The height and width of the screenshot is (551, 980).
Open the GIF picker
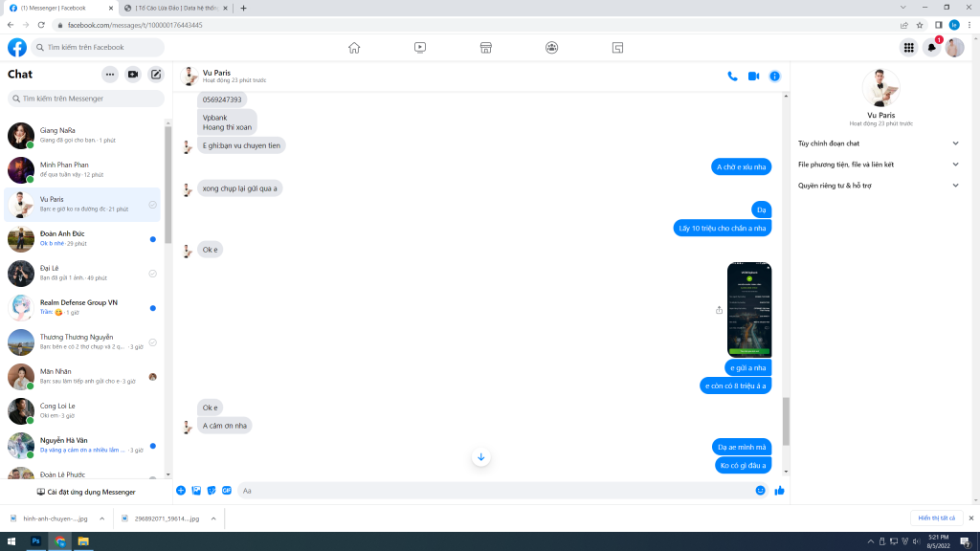pos(227,491)
